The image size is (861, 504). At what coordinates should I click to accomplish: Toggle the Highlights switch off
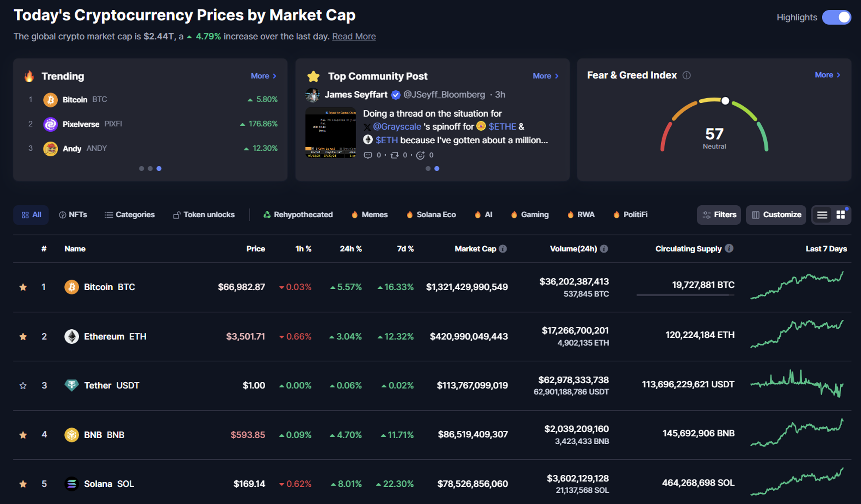click(x=836, y=17)
